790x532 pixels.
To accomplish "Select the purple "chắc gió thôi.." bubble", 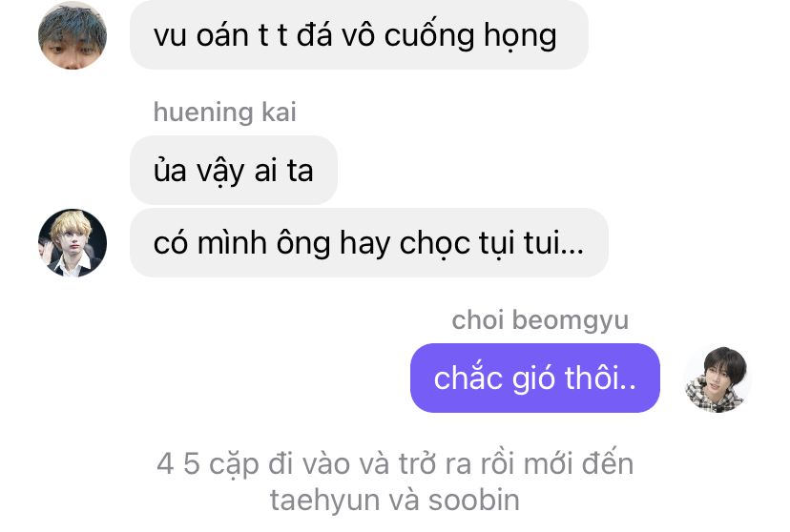I will click(535, 378).
